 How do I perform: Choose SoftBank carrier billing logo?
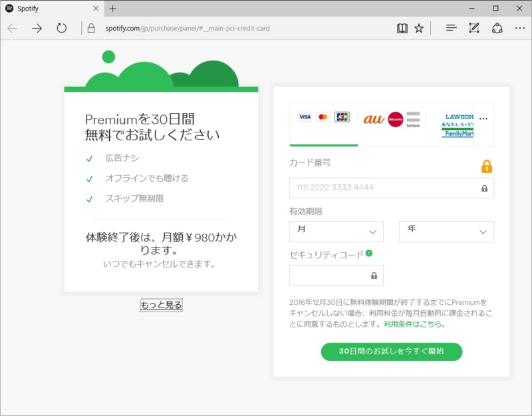point(413,119)
